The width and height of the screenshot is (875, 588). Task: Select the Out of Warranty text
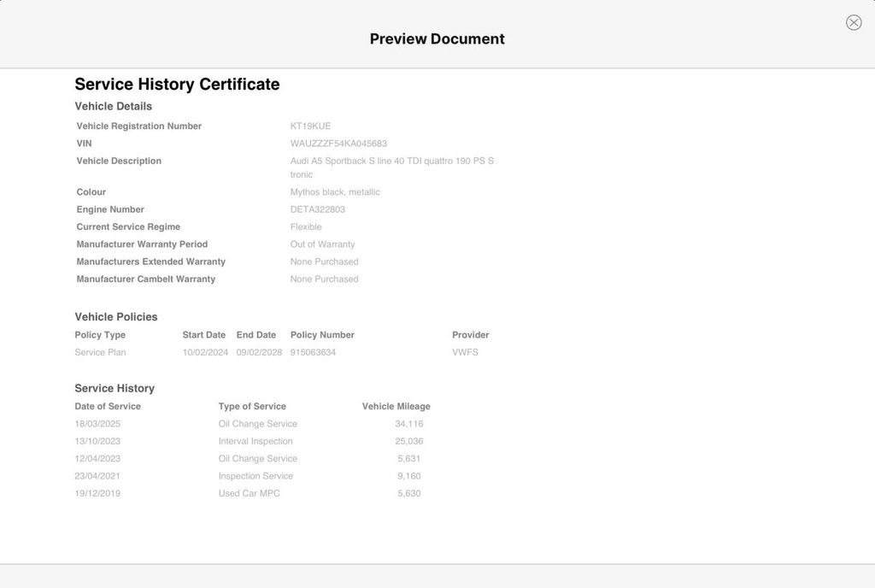tap(322, 244)
